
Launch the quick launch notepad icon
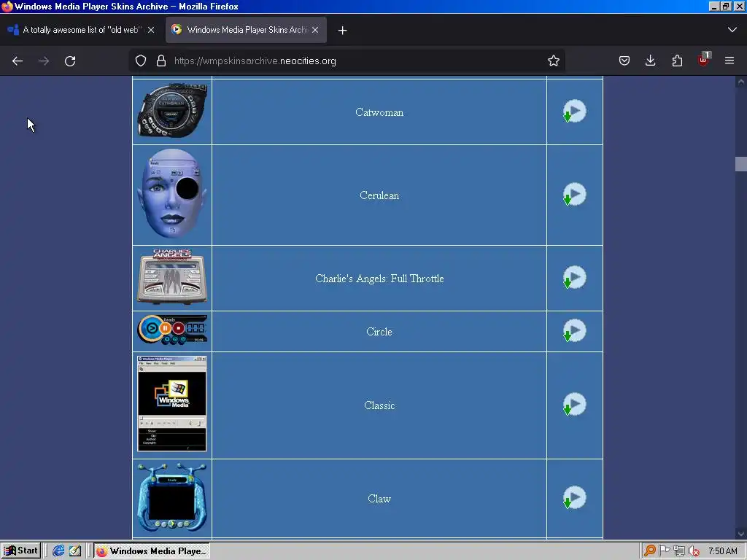tap(75, 551)
